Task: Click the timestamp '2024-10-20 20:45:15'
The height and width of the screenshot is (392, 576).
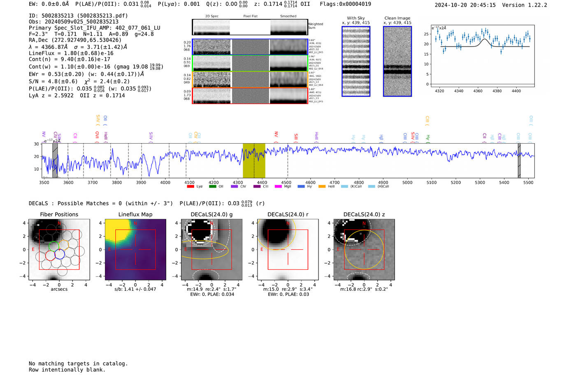Action: pyautogui.click(x=465, y=5)
